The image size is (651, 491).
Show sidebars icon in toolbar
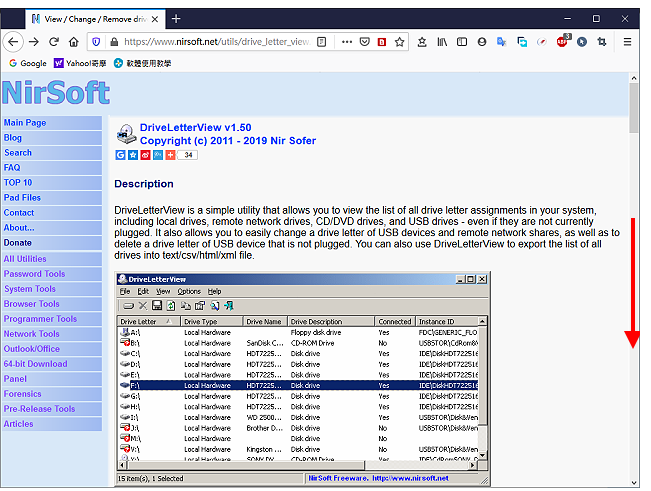tap(462, 42)
